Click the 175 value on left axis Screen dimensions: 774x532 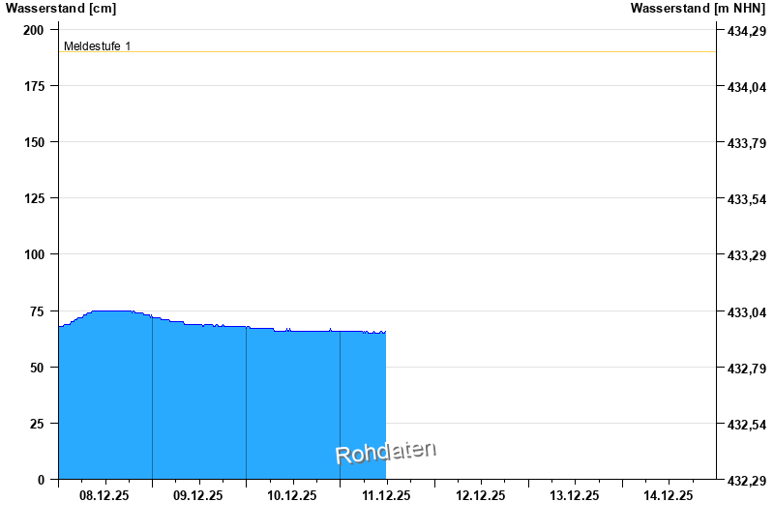coord(34,86)
